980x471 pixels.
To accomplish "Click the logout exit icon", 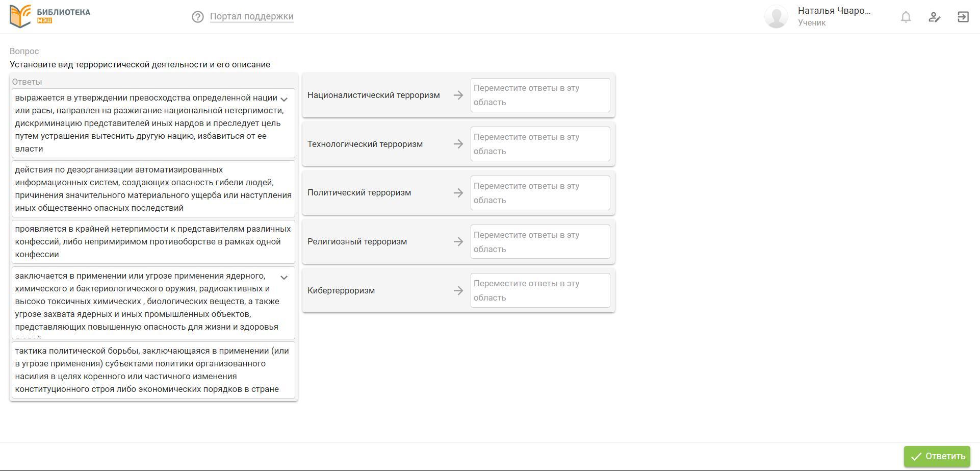I will click(x=963, y=17).
